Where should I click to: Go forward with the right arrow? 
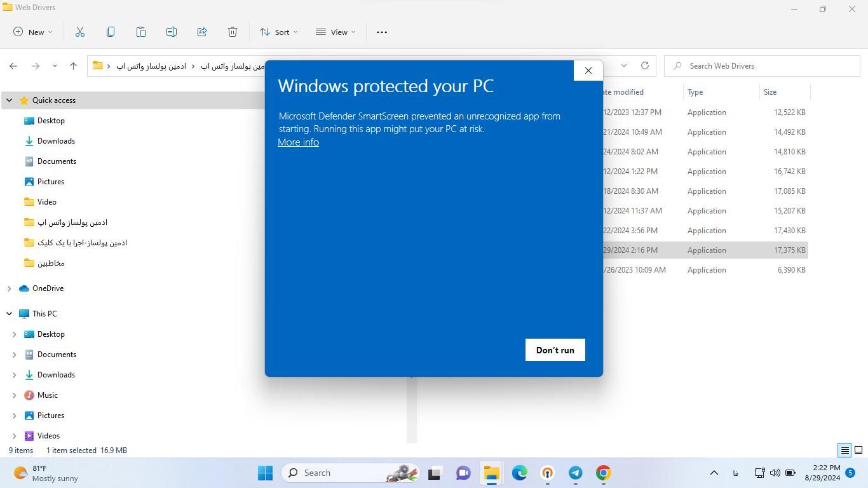(x=36, y=65)
